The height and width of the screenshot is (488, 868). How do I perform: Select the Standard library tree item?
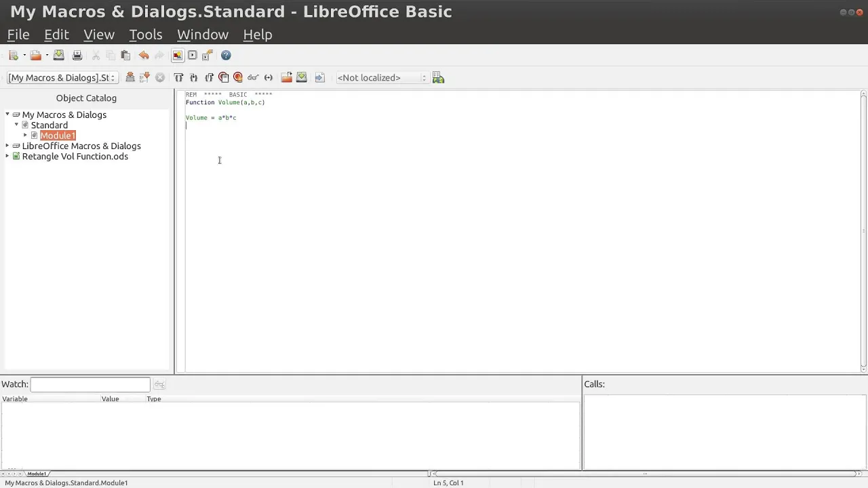[49, 125]
